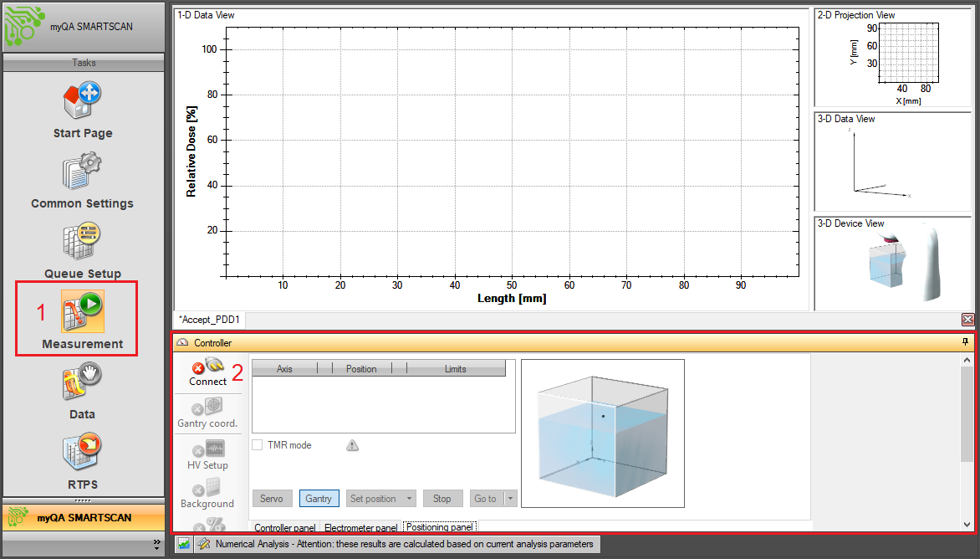Image resolution: width=980 pixels, height=559 pixels.
Task: Click the Controller gauge icon in header
Action: (182, 342)
